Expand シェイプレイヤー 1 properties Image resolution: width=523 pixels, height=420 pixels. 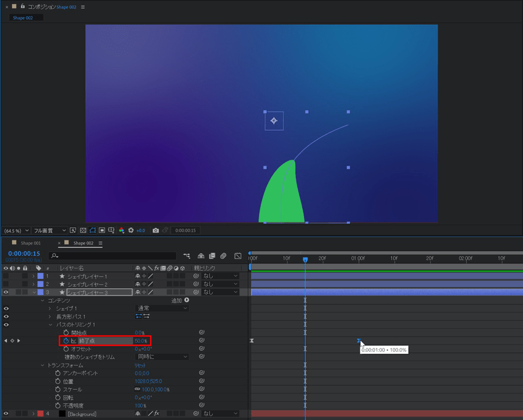pos(33,276)
